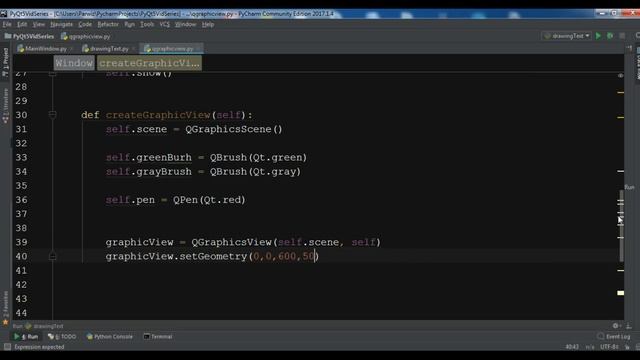Image resolution: width=640 pixels, height=360 pixels.
Task: Click the yellow warning stripe marker near bottom
Action: point(620,293)
